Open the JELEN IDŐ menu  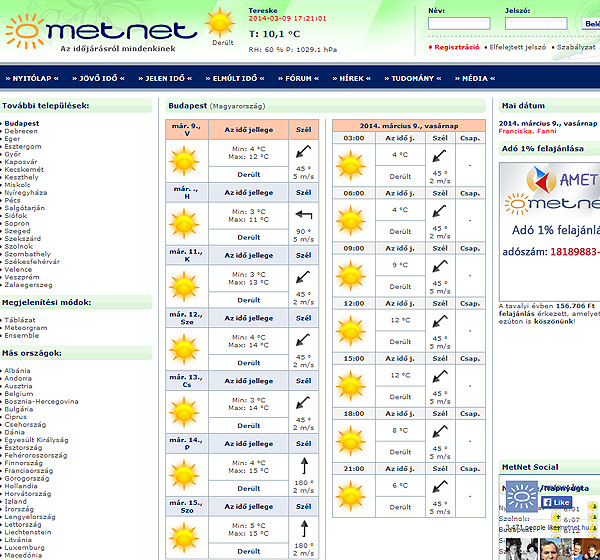tap(165, 78)
